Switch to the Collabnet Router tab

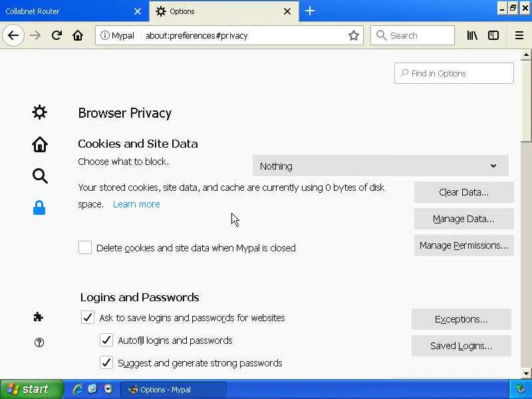(66, 11)
